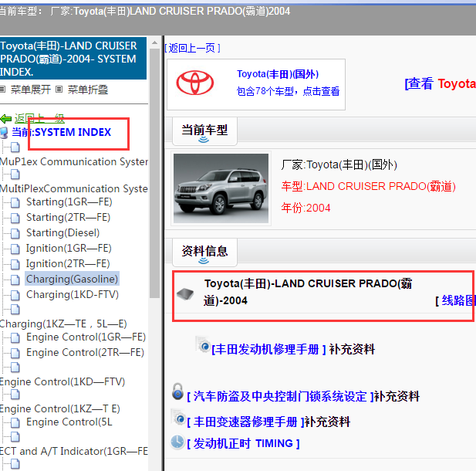Click document icon beside Starting(2TR—FE)
This screenshot has height=471, width=476.
15,218
